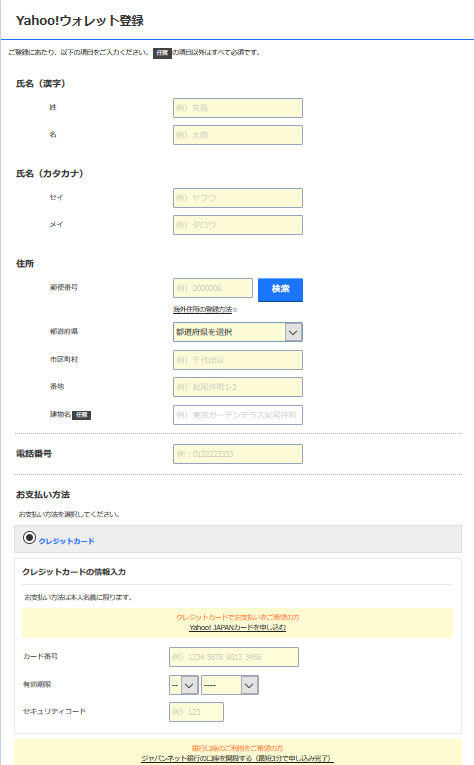Image resolution: width=474 pixels, height=765 pixels.
Task: Open the expiry year dropdown
Action: (x=230, y=685)
